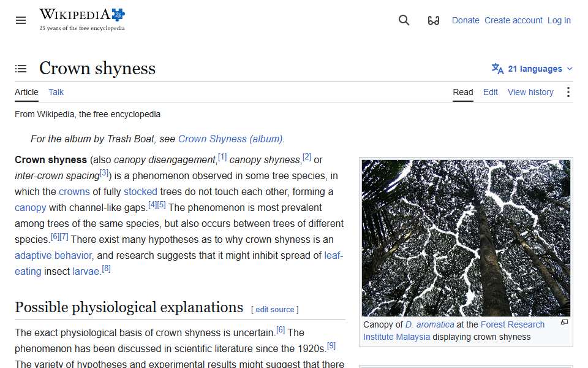Click the Donate link

point(466,20)
